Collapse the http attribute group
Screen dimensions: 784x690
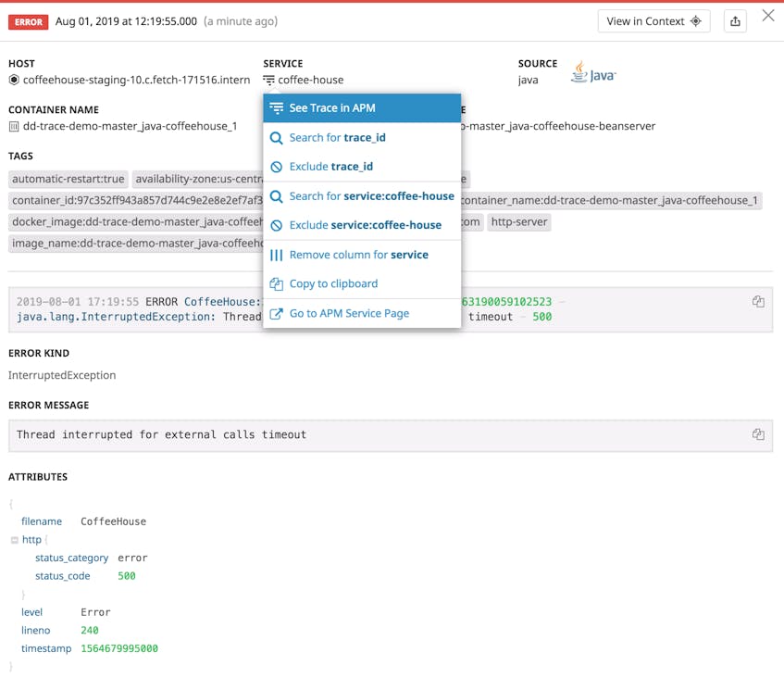[x=15, y=540]
